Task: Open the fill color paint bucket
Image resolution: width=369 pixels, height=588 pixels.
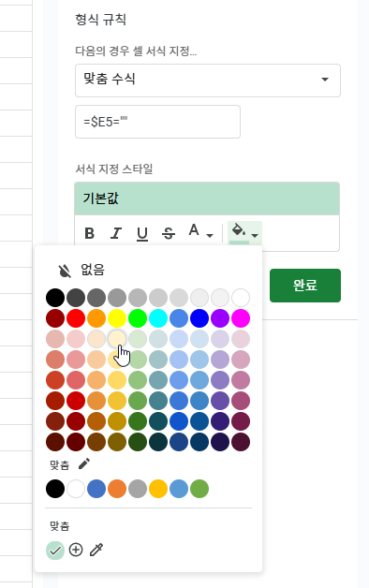Action: [244, 232]
